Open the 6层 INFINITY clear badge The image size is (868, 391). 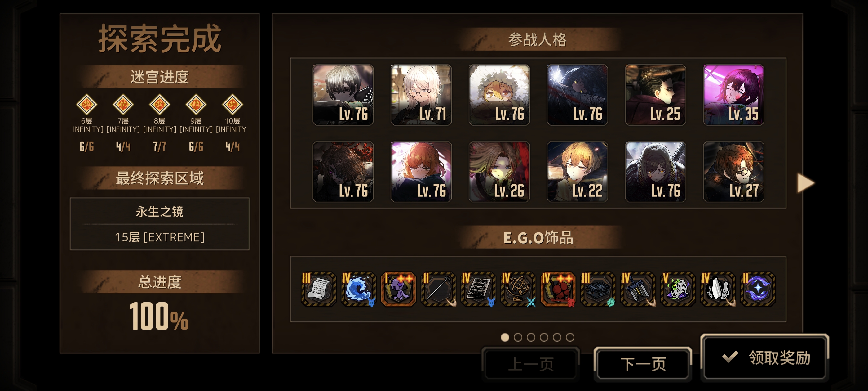point(86,104)
